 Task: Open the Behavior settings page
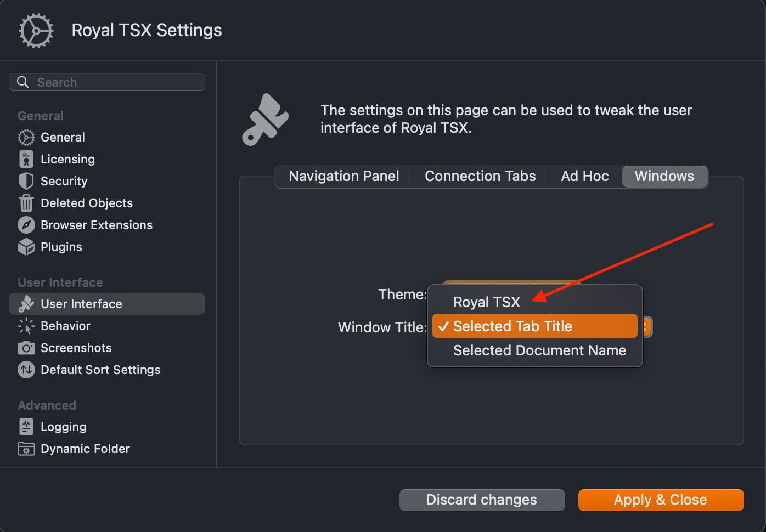[65, 326]
